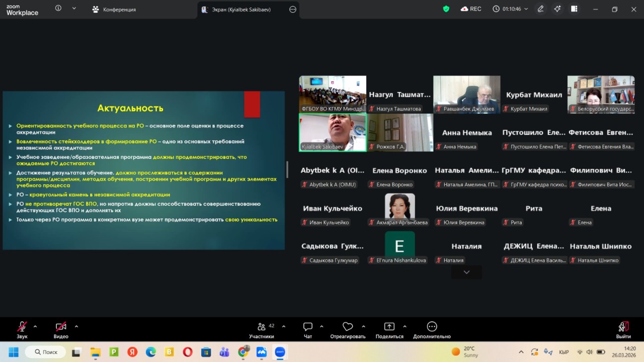Click the Отреагировать reactions heart icon
The image size is (644, 362).
tap(348, 327)
